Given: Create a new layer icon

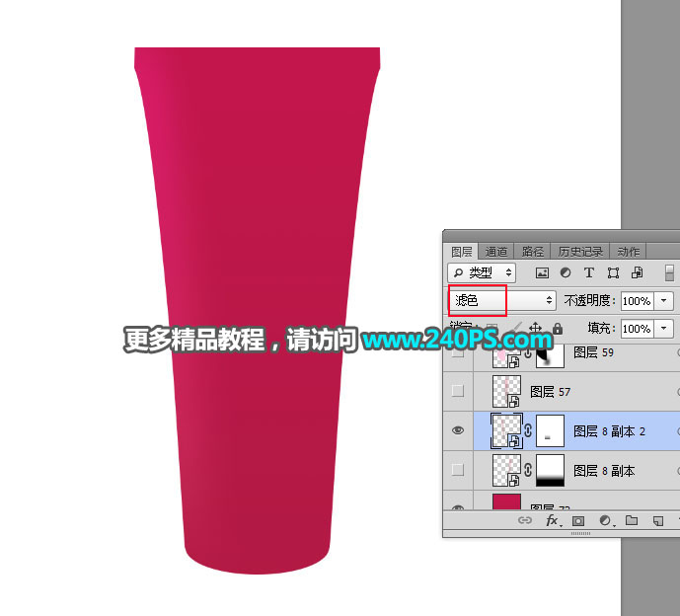Looking at the screenshot, I should coord(658,520).
